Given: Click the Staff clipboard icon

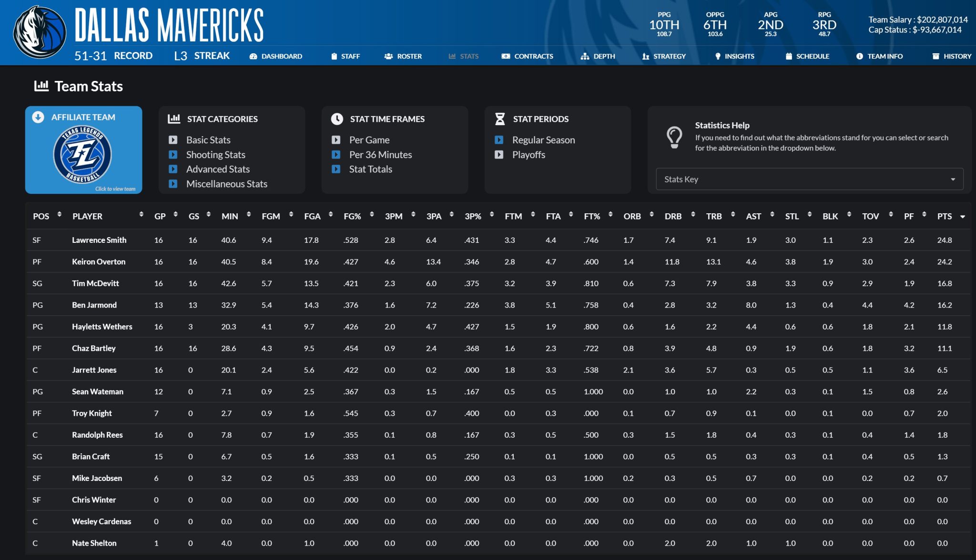Looking at the screenshot, I should (334, 56).
